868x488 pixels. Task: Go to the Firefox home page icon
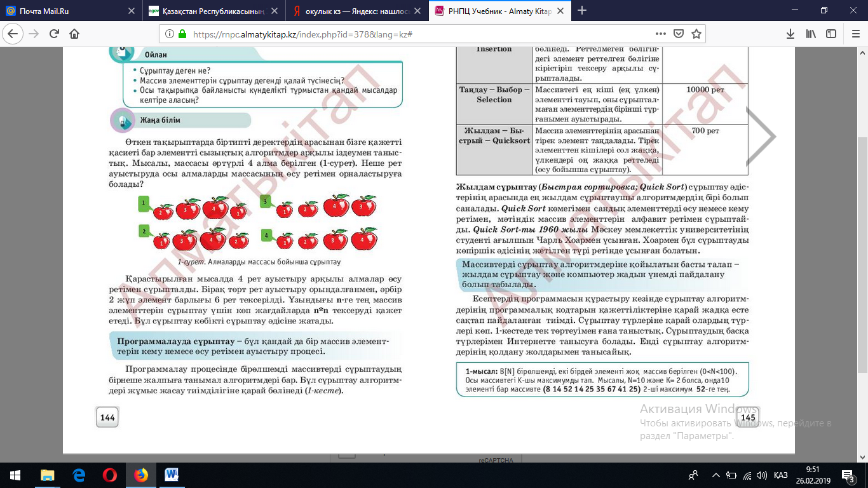(74, 34)
